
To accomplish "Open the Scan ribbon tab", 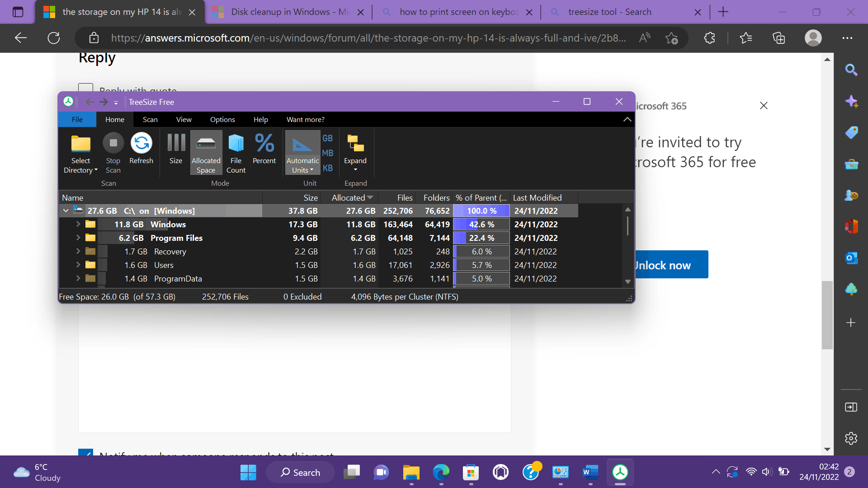I will (150, 120).
